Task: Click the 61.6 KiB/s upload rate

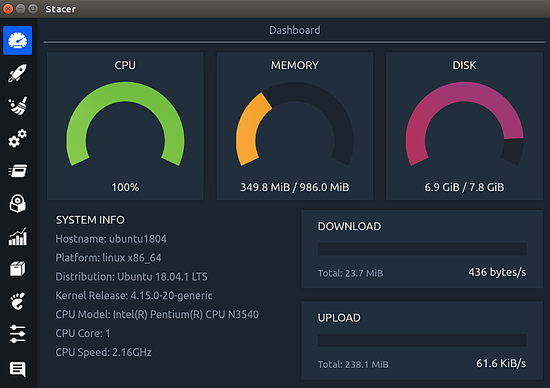Action: click(501, 363)
